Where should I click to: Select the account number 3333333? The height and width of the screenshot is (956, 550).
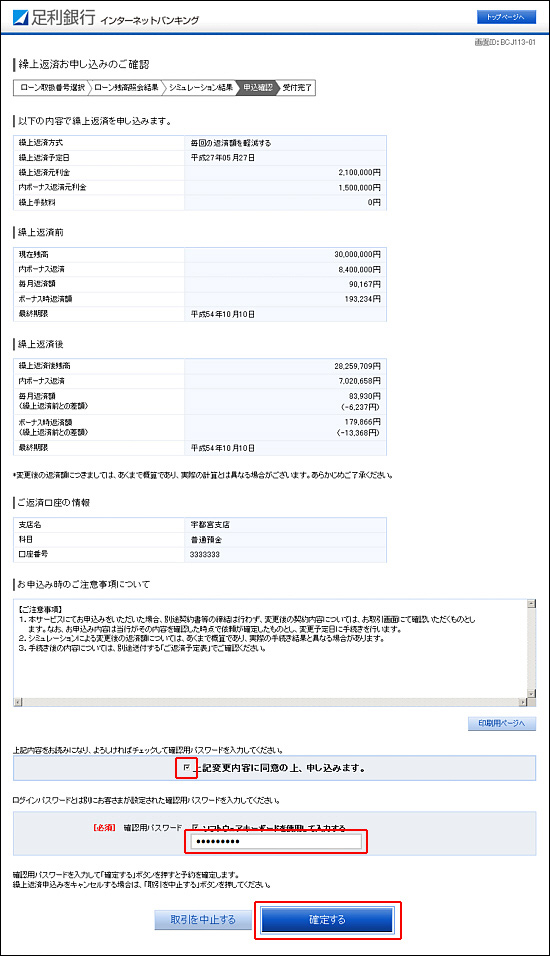pyautogui.click(x=205, y=555)
